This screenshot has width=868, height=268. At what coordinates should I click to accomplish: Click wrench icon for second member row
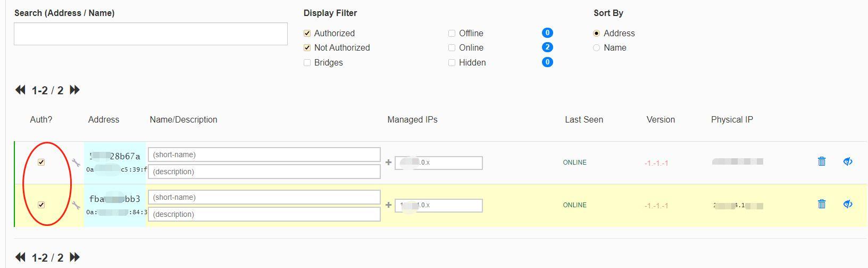(x=76, y=205)
